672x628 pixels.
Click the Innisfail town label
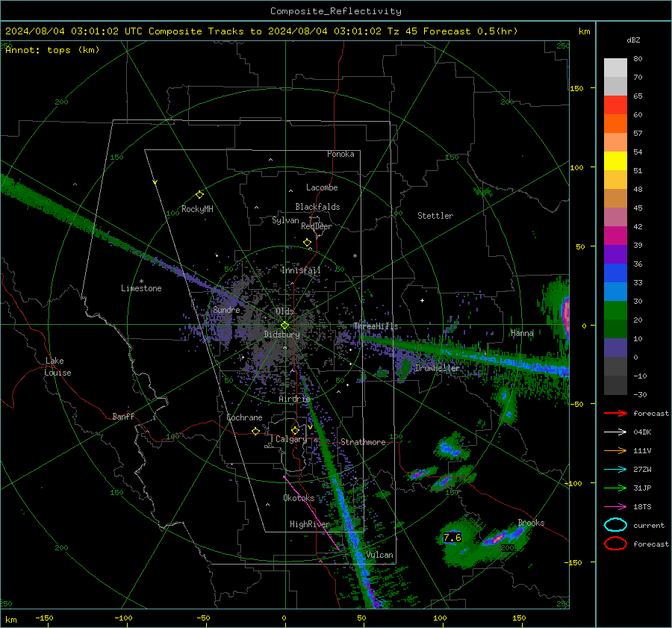point(301,270)
